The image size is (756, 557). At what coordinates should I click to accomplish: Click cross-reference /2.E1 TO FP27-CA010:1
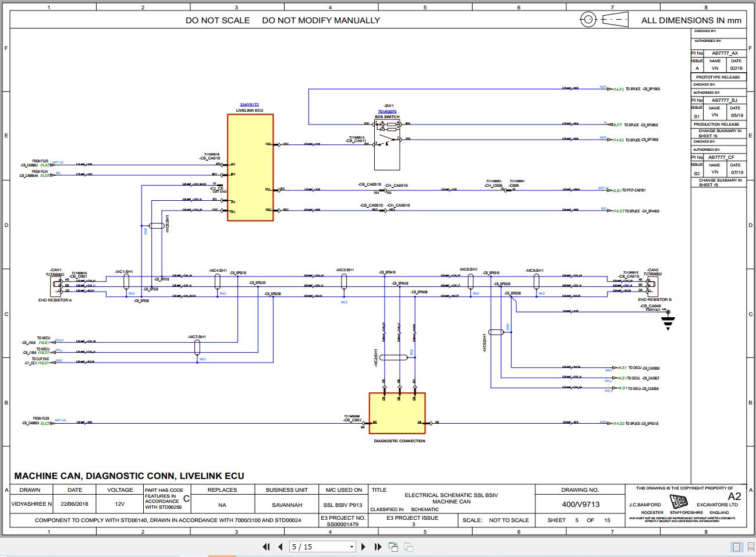click(x=616, y=189)
